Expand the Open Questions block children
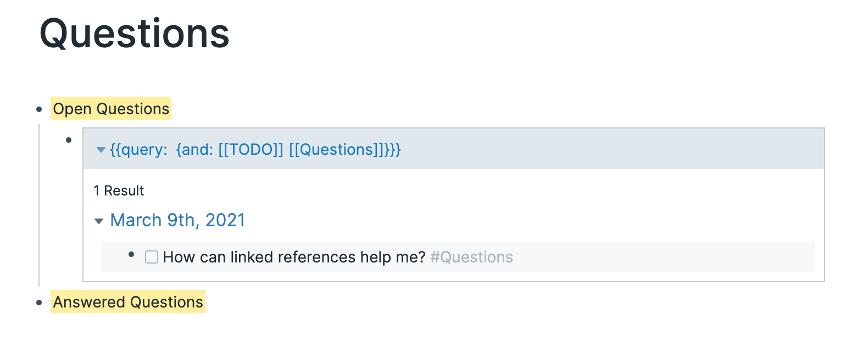 [38, 109]
